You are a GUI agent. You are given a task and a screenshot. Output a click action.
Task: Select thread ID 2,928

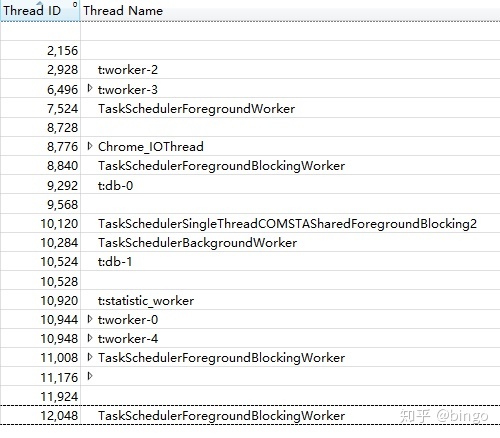coord(62,70)
